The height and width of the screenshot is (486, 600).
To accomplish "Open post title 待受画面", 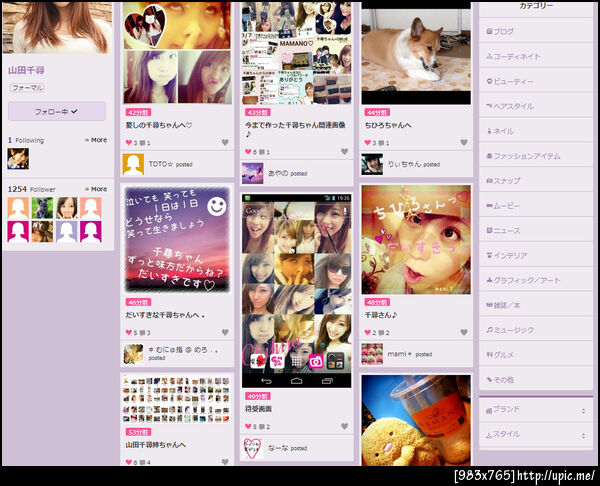I will 258,409.
